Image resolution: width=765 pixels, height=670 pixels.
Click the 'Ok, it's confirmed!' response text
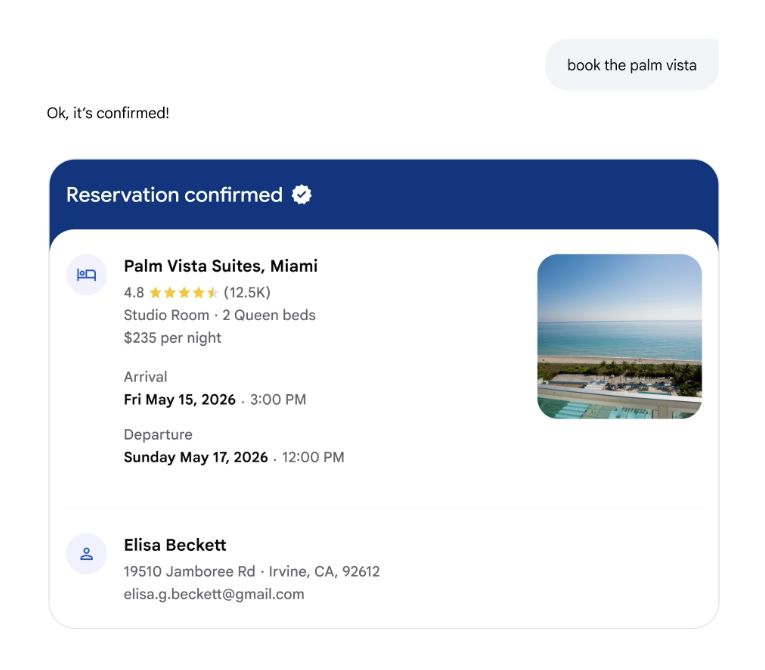pyautogui.click(x=108, y=113)
